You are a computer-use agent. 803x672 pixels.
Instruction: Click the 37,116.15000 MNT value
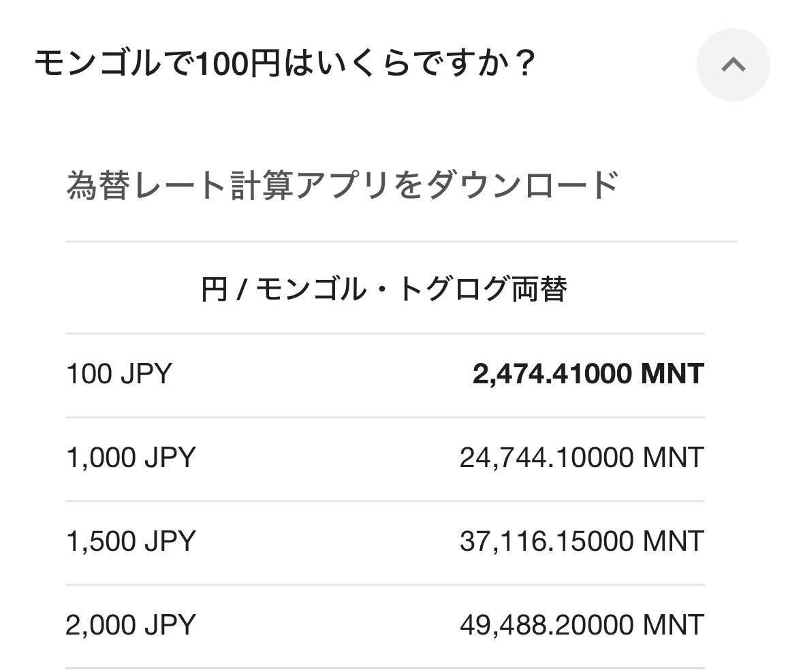pos(582,541)
